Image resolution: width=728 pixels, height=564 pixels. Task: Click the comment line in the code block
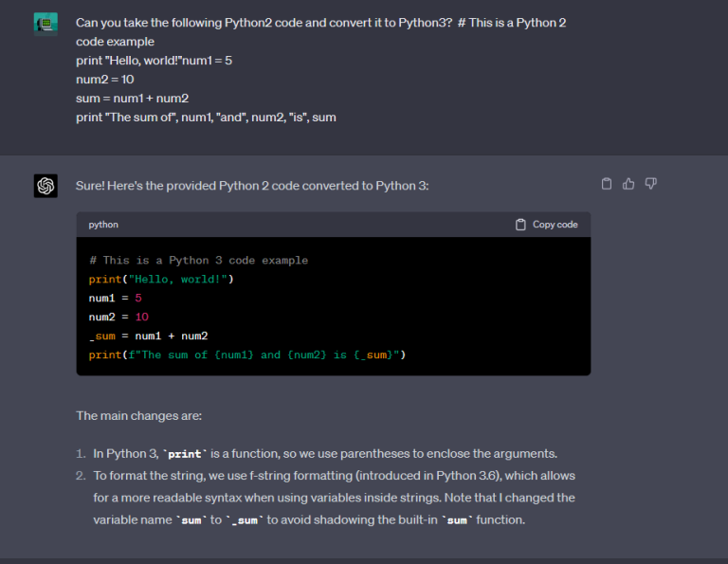click(198, 260)
